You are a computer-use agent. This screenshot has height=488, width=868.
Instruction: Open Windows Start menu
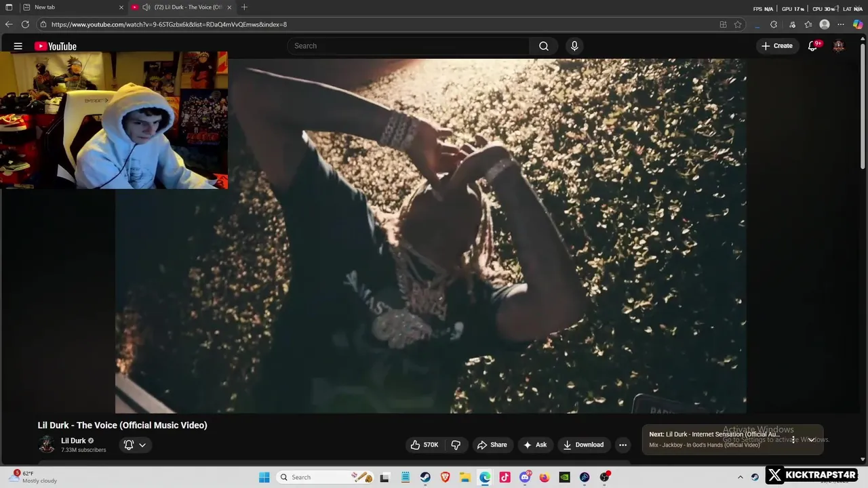[264, 477]
